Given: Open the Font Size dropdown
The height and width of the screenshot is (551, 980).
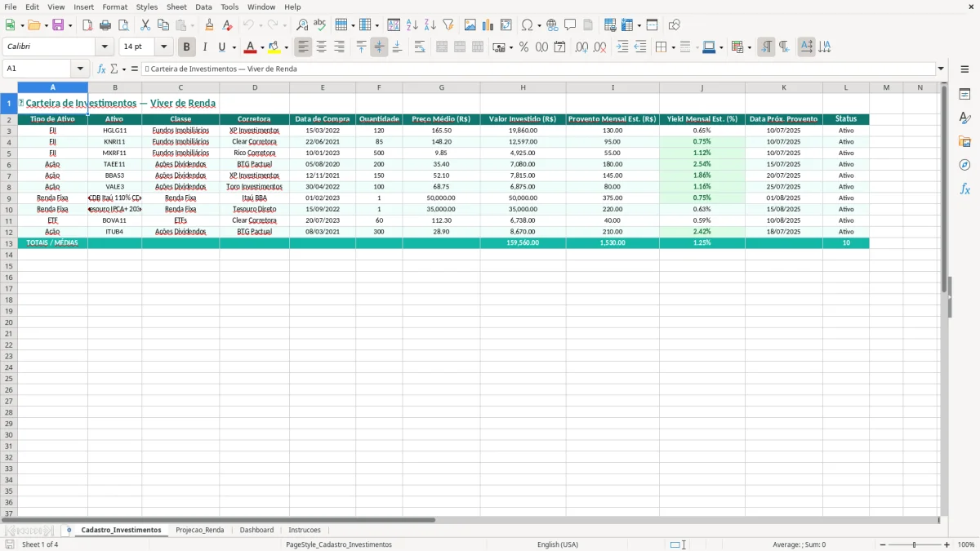Looking at the screenshot, I should pos(164,47).
